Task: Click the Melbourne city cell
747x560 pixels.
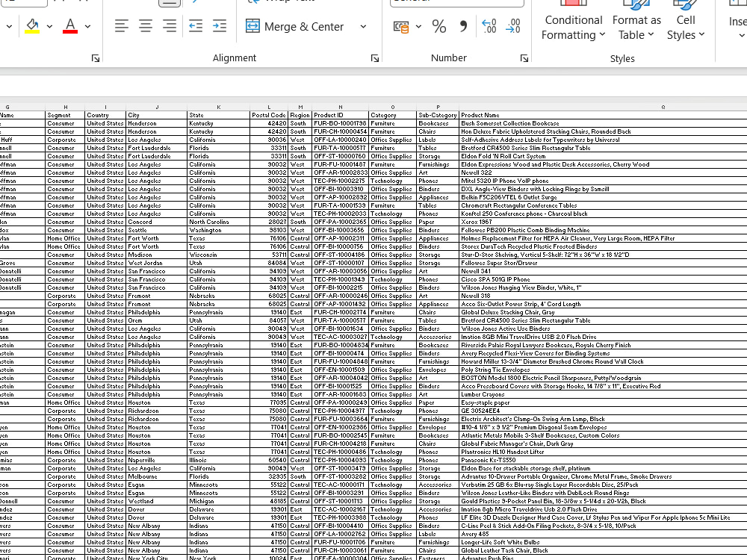Action: tap(157, 476)
